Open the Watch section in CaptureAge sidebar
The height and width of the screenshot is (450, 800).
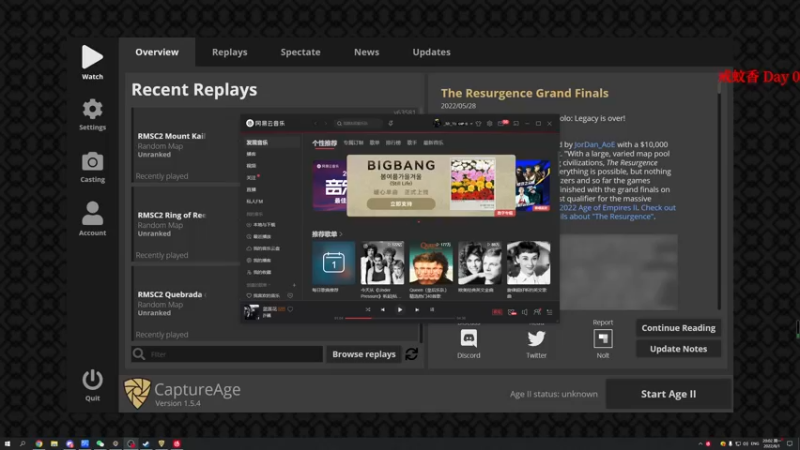[x=92, y=62]
